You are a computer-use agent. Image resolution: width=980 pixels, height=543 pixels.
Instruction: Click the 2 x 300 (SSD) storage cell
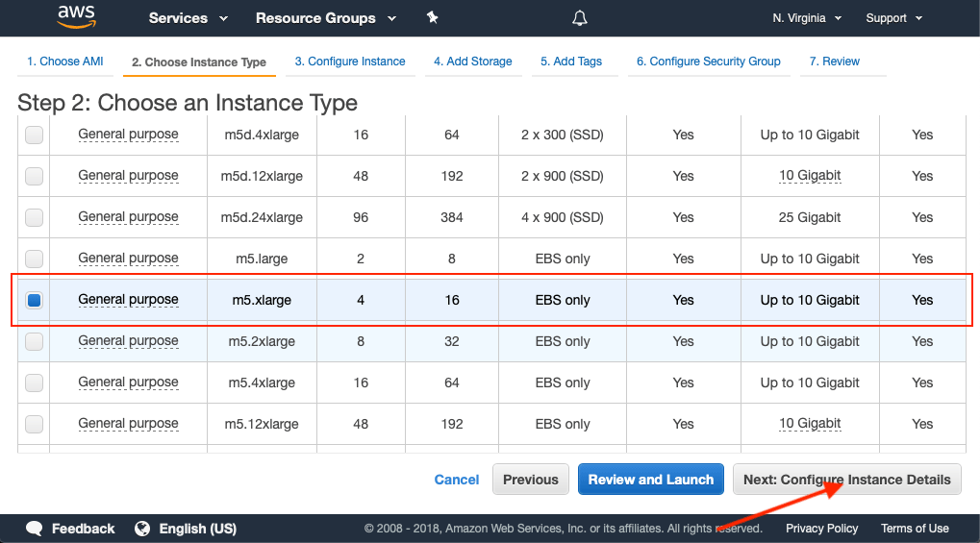click(x=563, y=135)
